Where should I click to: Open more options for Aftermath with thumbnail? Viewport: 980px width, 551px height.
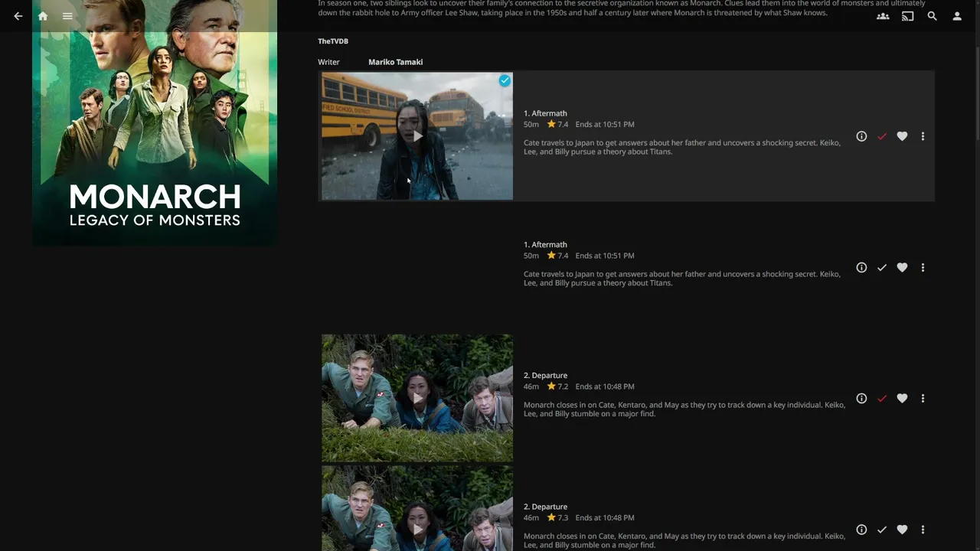point(923,136)
